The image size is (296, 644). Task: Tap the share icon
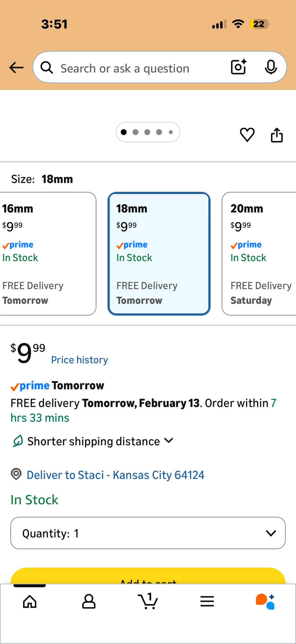(x=277, y=135)
